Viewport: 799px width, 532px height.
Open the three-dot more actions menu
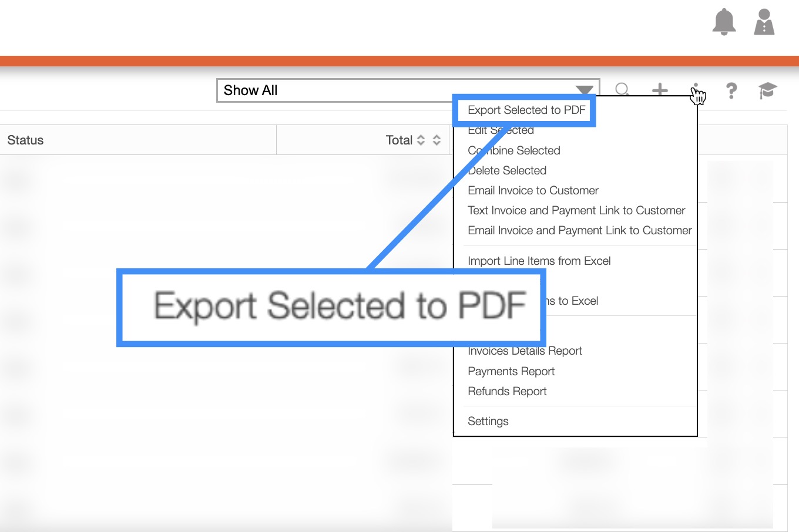[x=696, y=90]
